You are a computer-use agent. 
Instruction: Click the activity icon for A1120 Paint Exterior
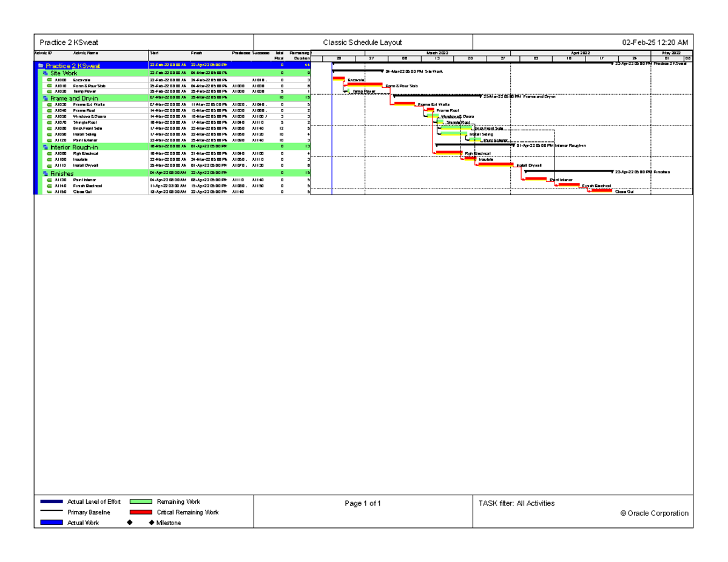49,140
